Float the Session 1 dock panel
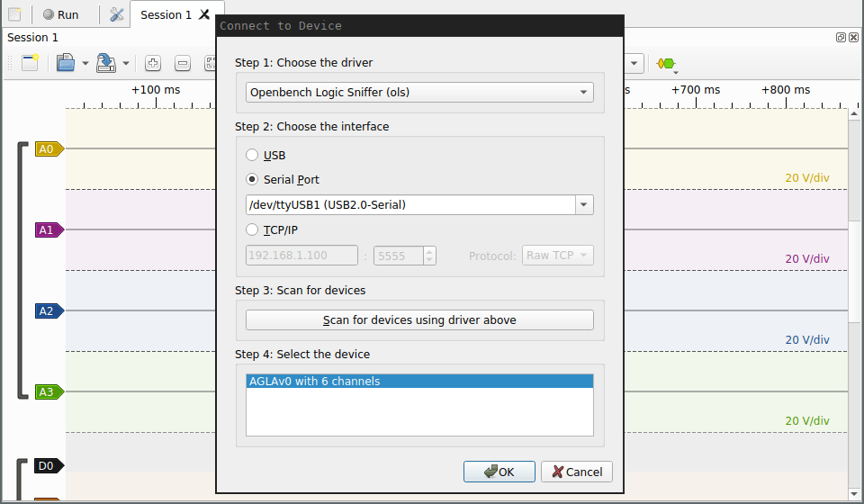Viewport: 864px width, 504px height. (x=841, y=38)
